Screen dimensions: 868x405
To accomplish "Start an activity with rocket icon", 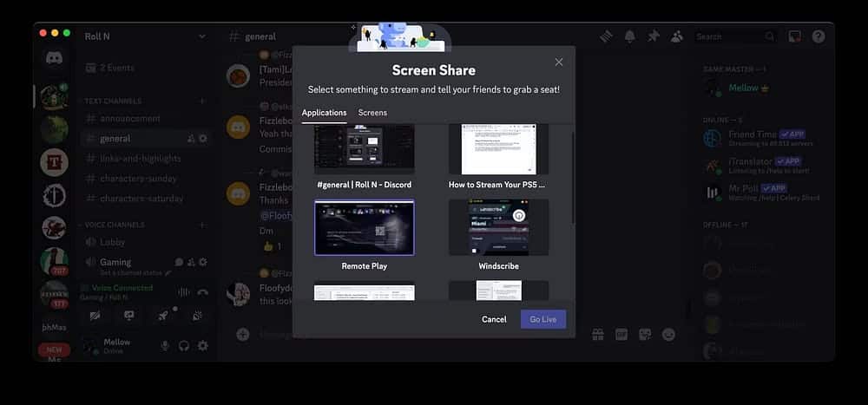I will (x=163, y=316).
